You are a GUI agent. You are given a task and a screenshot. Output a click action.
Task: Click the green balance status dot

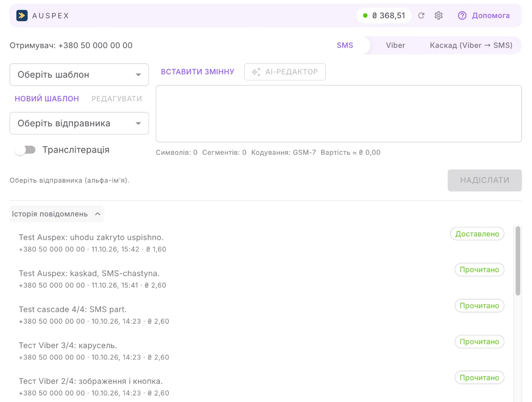(x=365, y=16)
